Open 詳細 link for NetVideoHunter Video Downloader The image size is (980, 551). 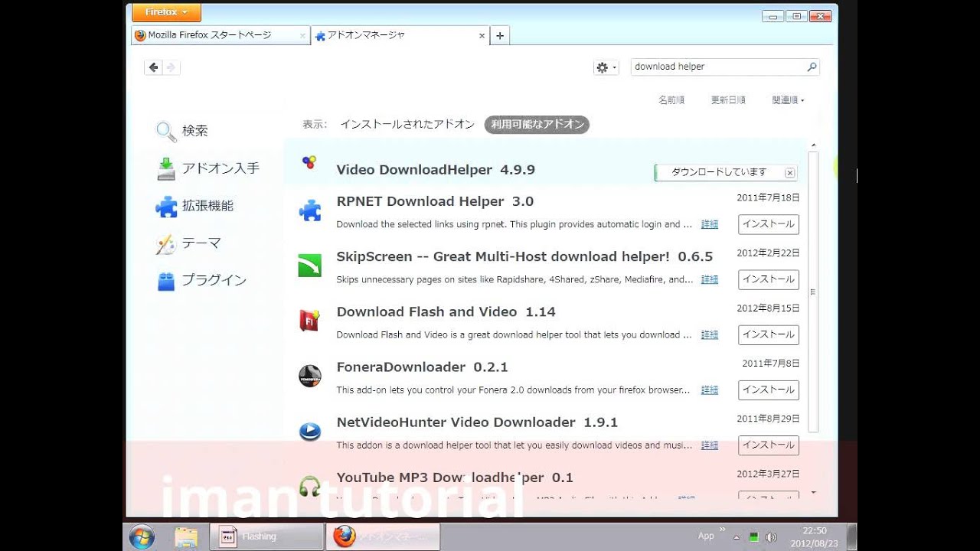coord(710,445)
